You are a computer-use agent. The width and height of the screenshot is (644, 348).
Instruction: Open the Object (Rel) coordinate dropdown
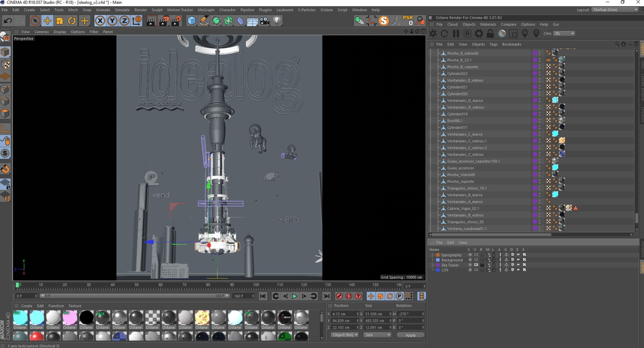coord(345,335)
